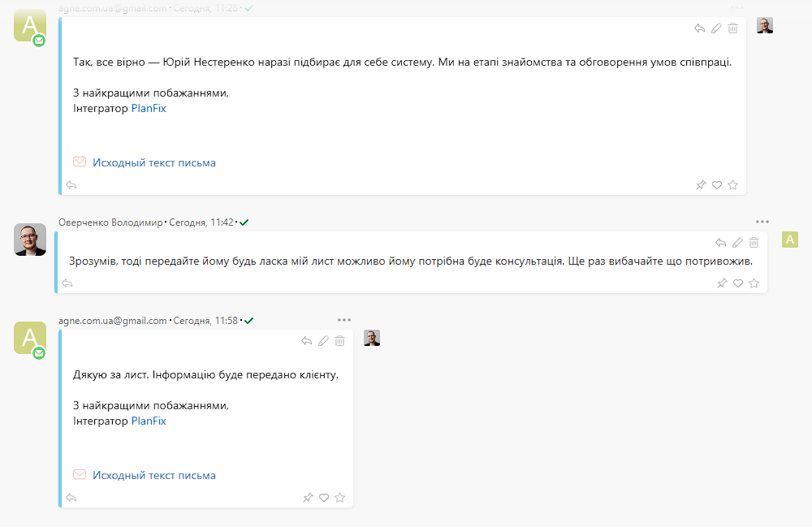Open Оверченко Володимир's profile photo avatar
Image resolution: width=812 pixels, height=527 pixels.
(x=30, y=240)
